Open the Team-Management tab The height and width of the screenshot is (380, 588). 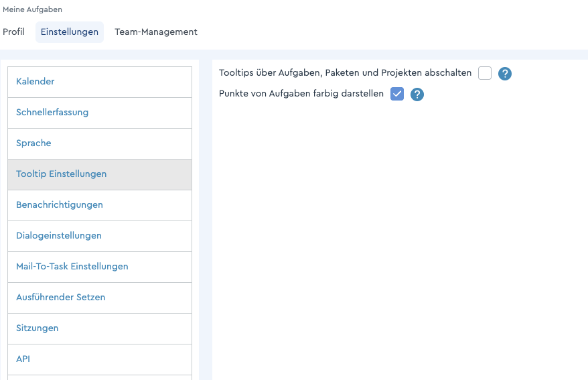point(156,31)
